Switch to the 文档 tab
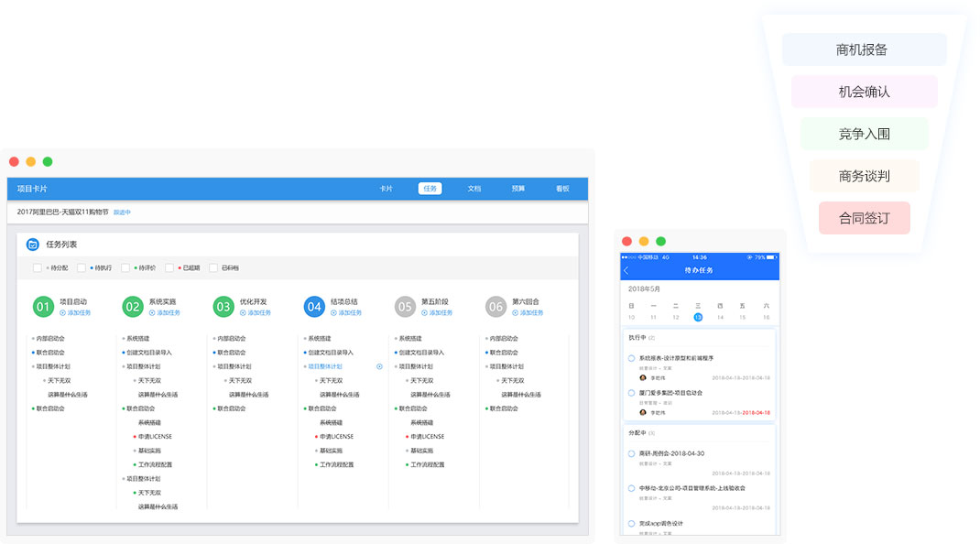Image resolution: width=980 pixels, height=544 pixels. point(474,189)
